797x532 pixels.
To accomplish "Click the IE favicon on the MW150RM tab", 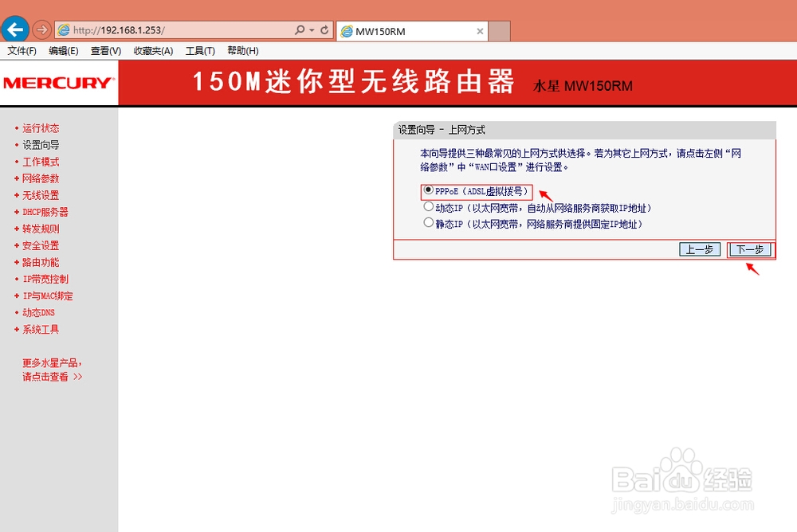I will point(347,32).
